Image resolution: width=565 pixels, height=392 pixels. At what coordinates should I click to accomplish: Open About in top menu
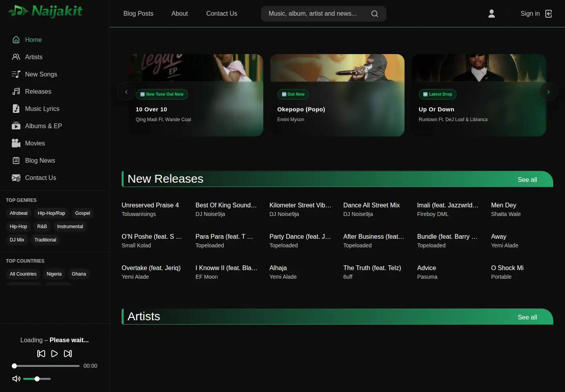coord(180,14)
